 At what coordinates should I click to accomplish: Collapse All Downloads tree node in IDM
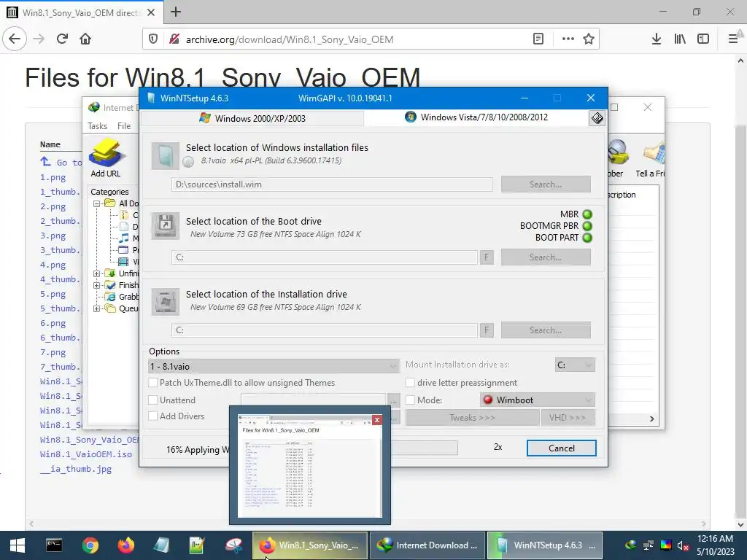(97, 203)
